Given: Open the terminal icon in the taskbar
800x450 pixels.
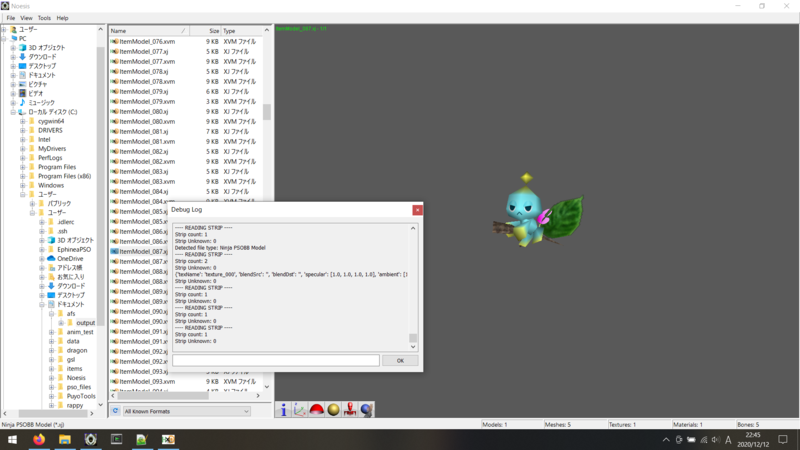Looking at the screenshot, I should click(116, 439).
